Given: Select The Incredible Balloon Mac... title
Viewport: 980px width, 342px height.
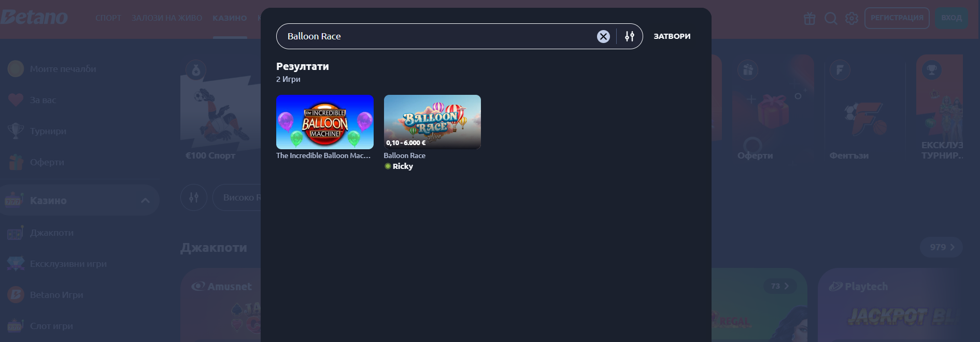Looking at the screenshot, I should 323,155.
